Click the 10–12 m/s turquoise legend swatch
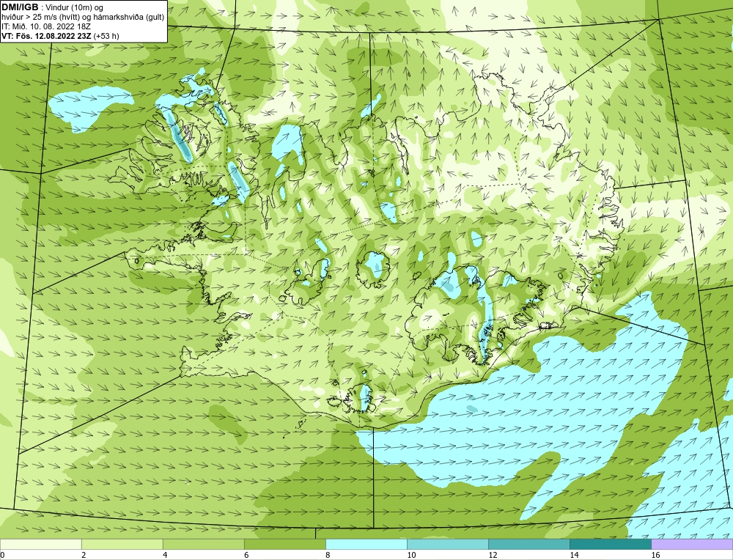733x560 pixels. coord(447,544)
